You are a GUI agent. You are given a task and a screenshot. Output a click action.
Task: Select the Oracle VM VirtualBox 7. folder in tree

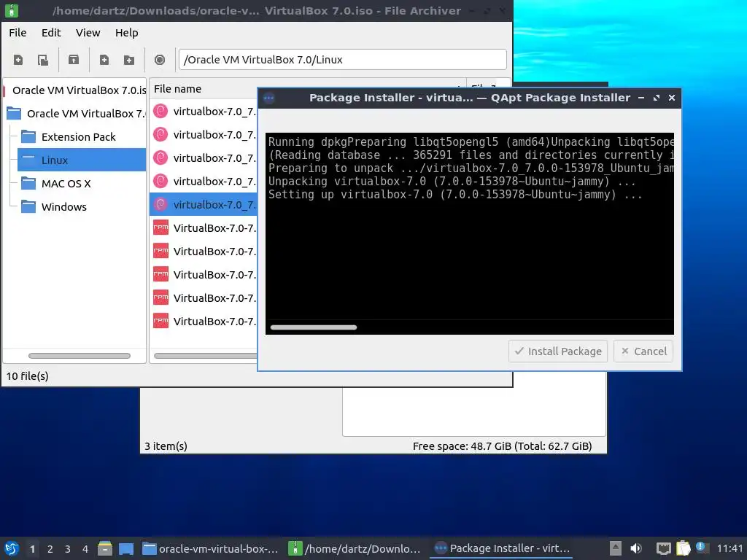point(76,113)
